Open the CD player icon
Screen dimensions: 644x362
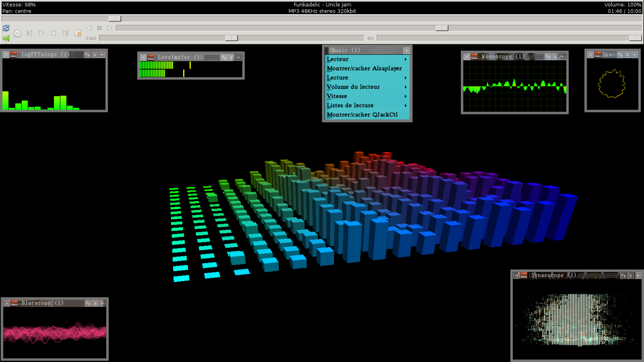(17, 33)
